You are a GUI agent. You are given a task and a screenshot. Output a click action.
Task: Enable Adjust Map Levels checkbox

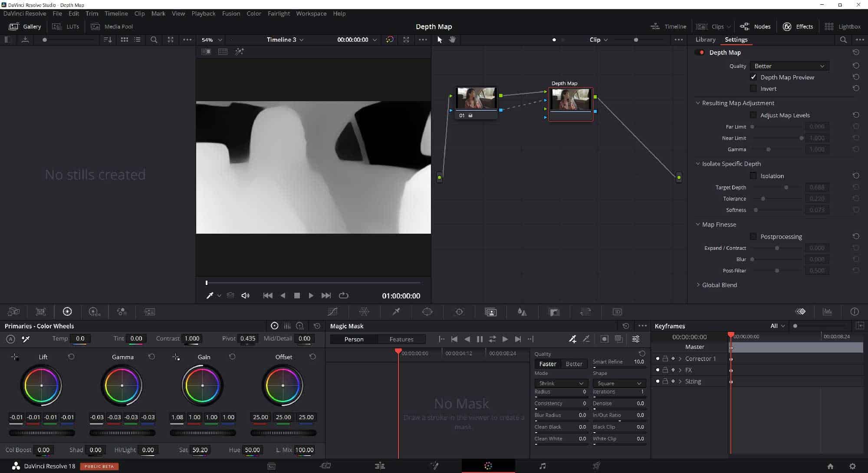(753, 115)
